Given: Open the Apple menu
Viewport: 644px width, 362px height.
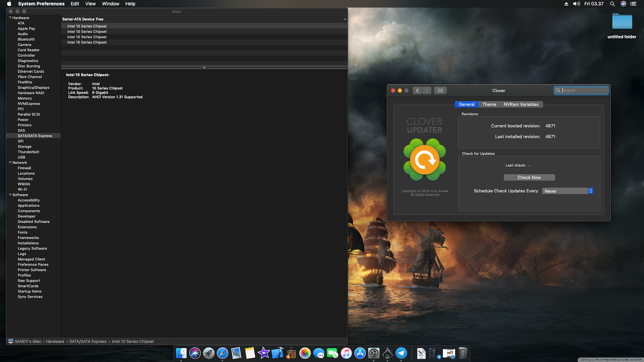Looking at the screenshot, I should 9,4.
